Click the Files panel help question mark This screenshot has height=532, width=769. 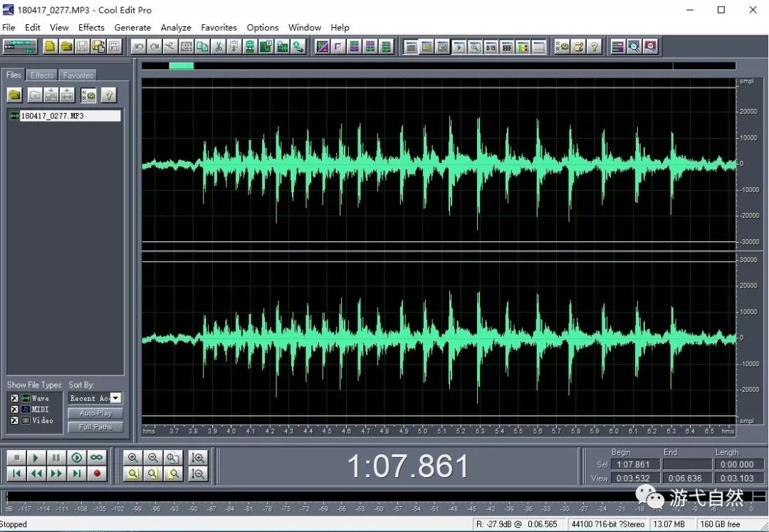click(109, 95)
